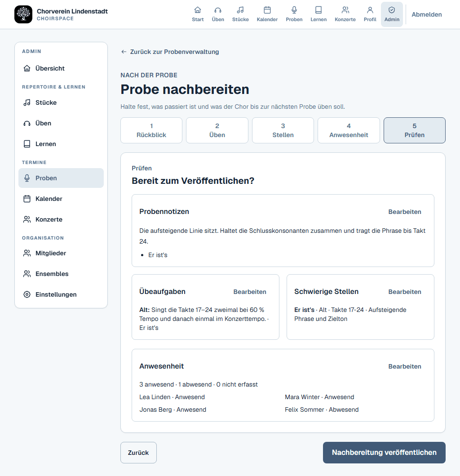
Task: Edit Probennotizen via Bearbeiten
Action: [x=404, y=212]
